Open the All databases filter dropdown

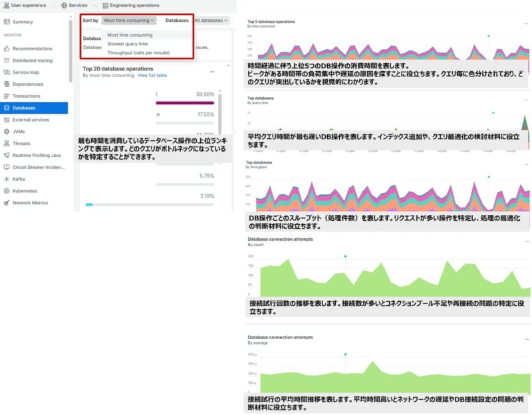[211, 21]
